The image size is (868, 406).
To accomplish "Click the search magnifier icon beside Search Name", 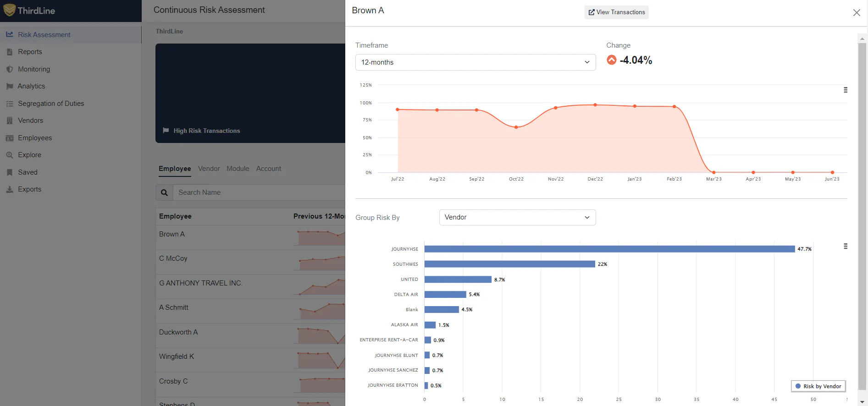I will (x=164, y=192).
